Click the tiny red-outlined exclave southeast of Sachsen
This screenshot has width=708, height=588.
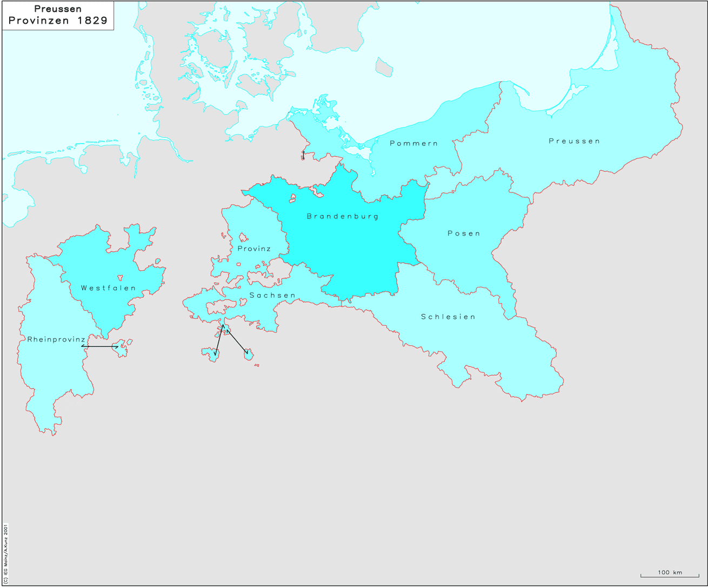click(257, 365)
